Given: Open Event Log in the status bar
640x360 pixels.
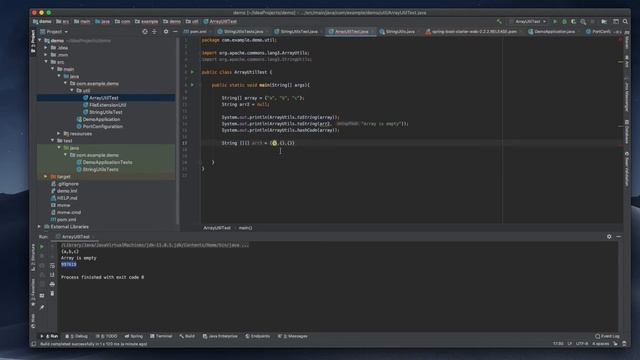Looking at the screenshot, I should tap(607, 336).
